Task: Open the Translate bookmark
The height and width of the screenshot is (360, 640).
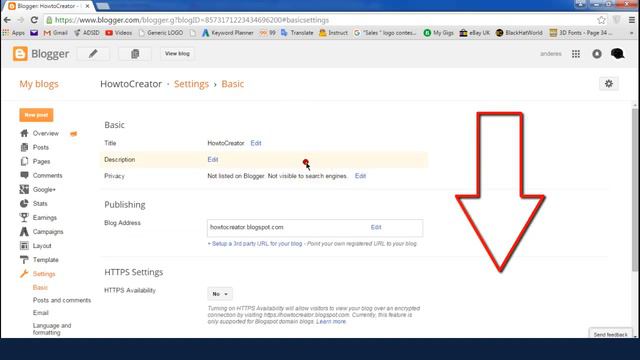Action: [297, 33]
